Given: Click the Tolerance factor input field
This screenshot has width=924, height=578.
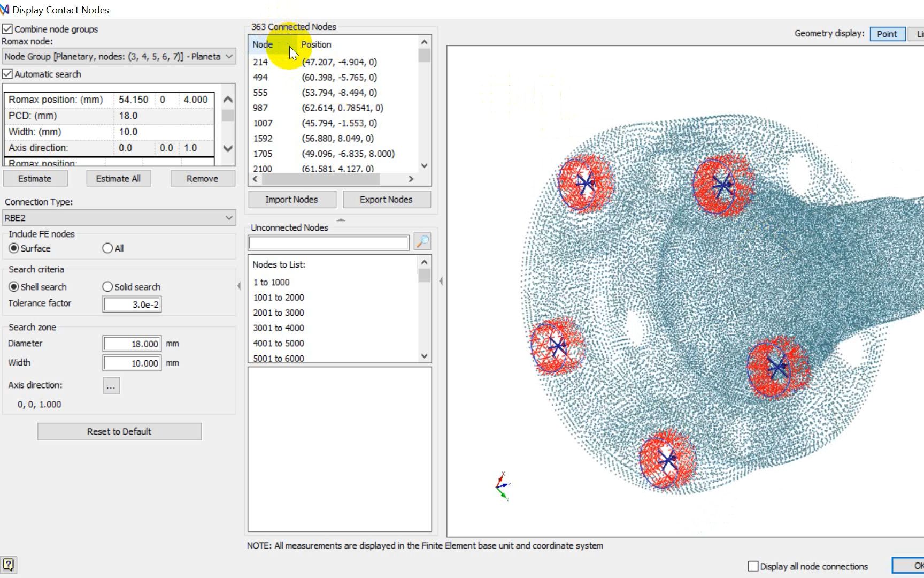Looking at the screenshot, I should point(132,305).
